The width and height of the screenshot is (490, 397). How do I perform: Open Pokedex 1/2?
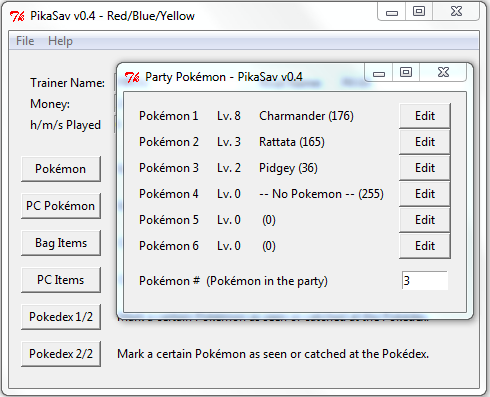click(61, 317)
